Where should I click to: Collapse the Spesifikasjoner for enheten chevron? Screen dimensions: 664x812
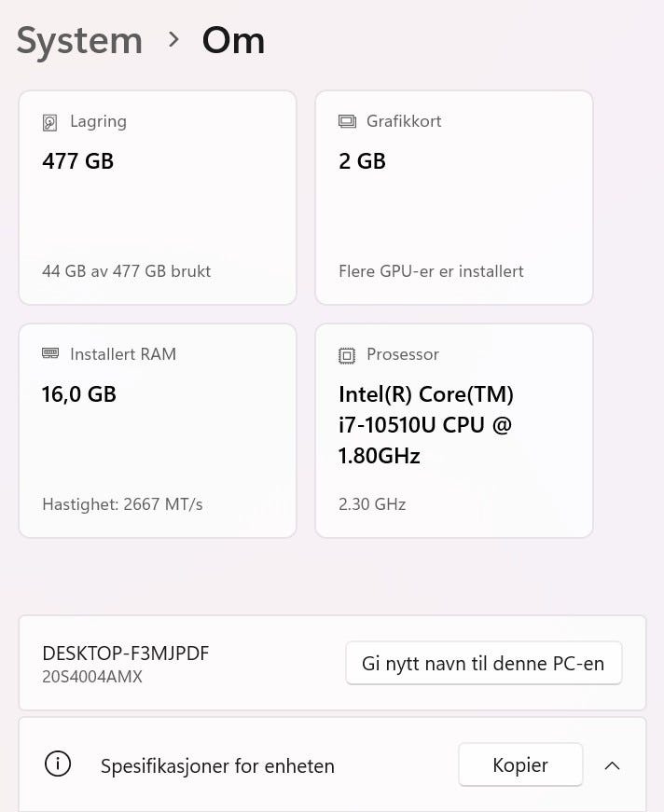click(612, 765)
